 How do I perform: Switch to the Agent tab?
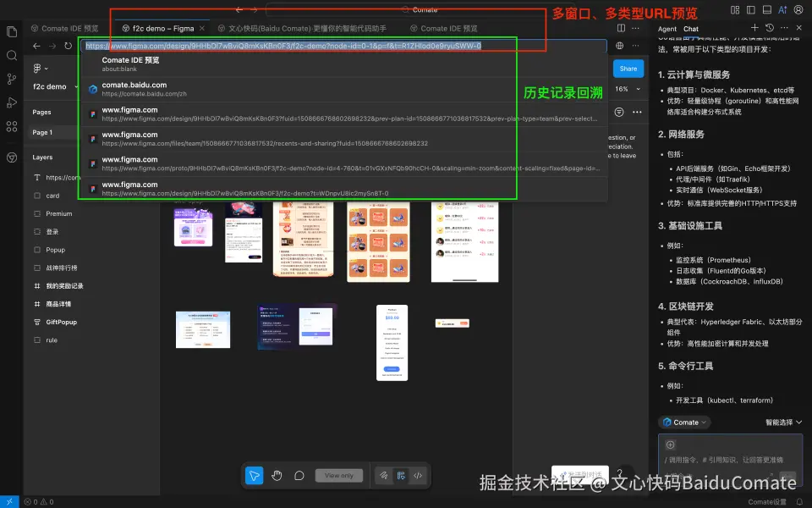[667, 29]
